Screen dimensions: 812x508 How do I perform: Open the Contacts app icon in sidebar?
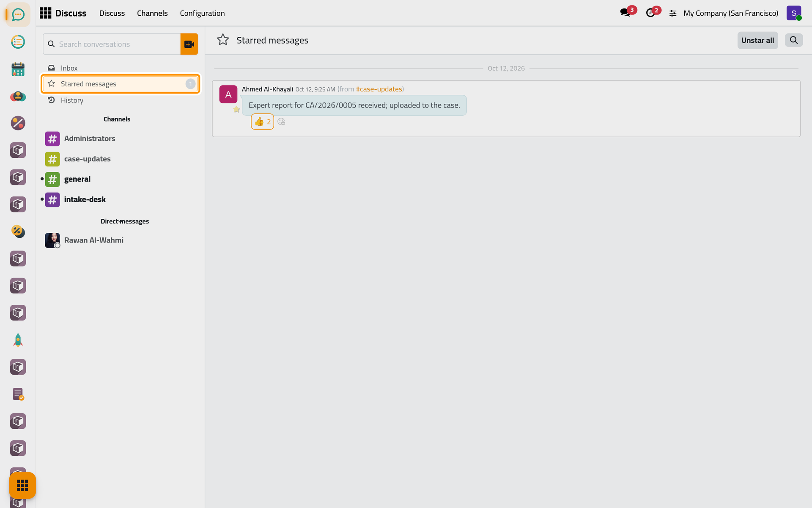[x=18, y=96]
